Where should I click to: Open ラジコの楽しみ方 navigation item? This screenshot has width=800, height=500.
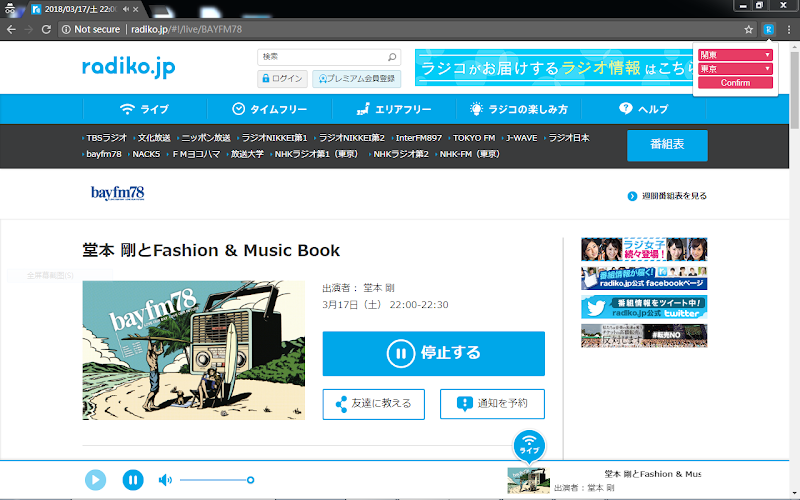pos(518,109)
